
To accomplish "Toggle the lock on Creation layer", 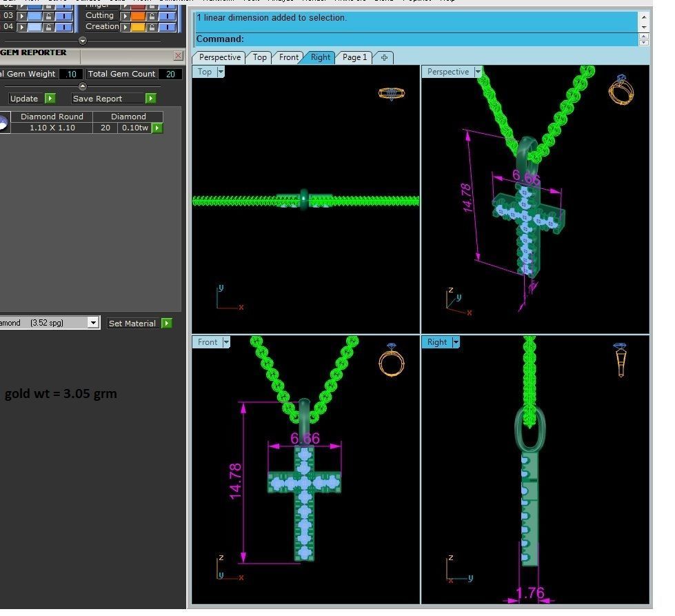I will [x=152, y=27].
